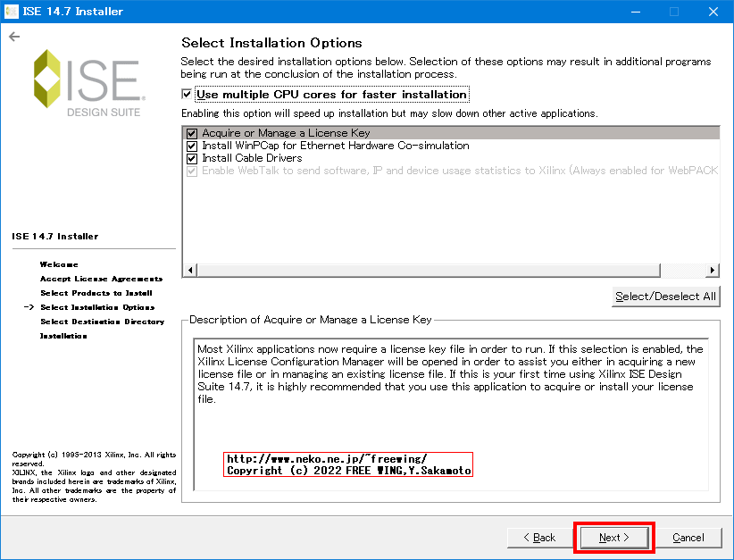Viewport: 734px width, 560px height.
Task: Click the Installation step in sidebar
Action: pyautogui.click(x=63, y=336)
